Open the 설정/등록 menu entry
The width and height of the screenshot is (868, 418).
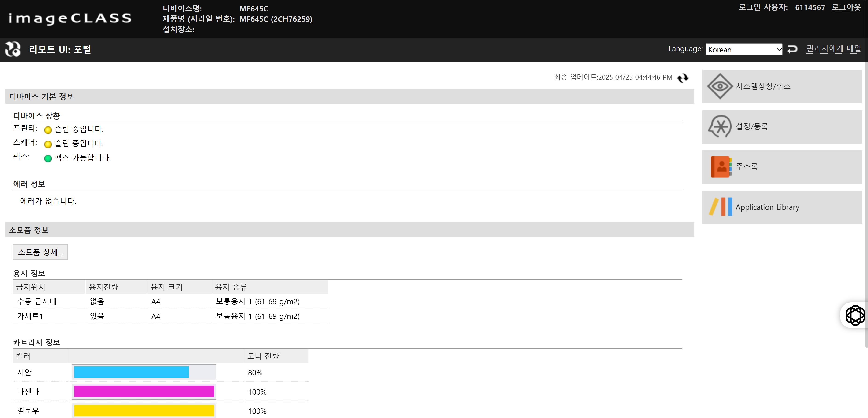pyautogui.click(x=752, y=126)
